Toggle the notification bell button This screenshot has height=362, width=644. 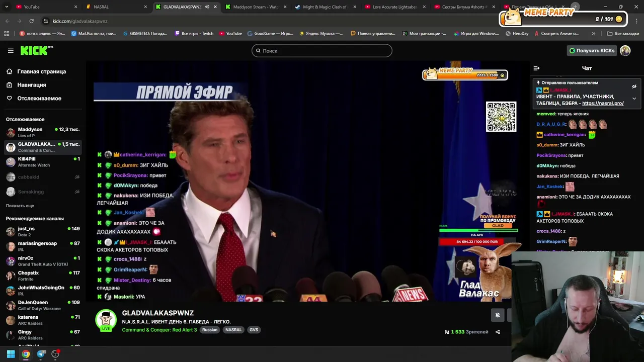pyautogui.click(x=498, y=315)
